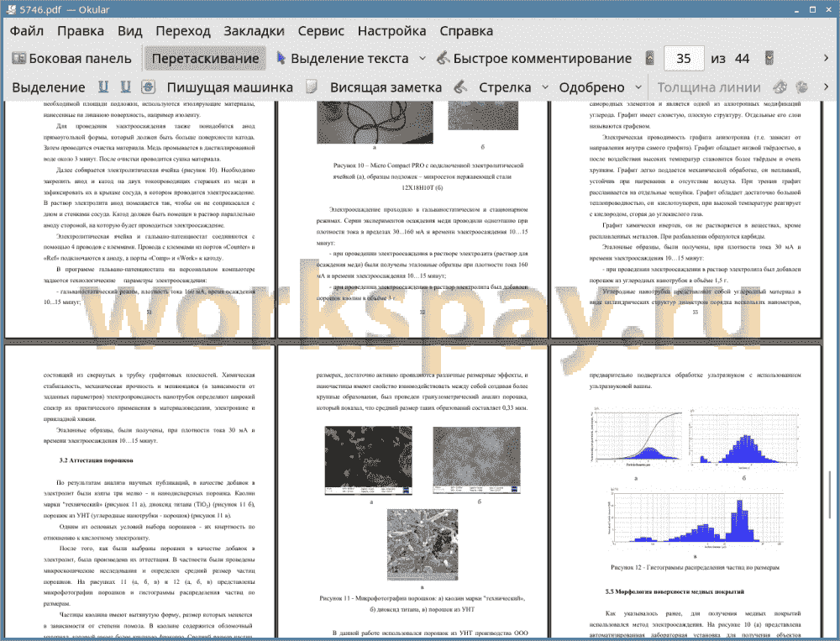Click caption 'Рисунок 11 - Микрофотографии порошков'
Screen dimensions: 840x641
click(x=423, y=603)
